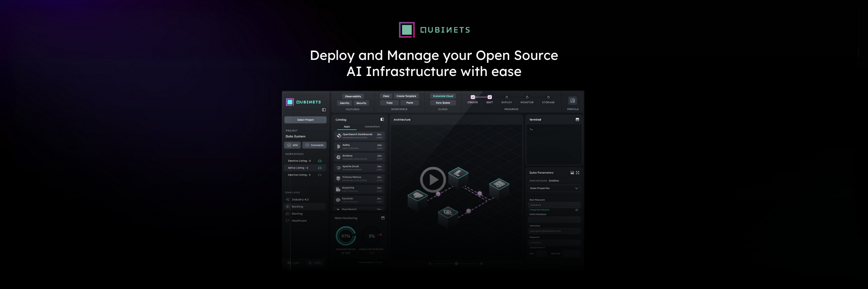This screenshot has height=289, width=868.
Task: Click the Victoria Metrics app icon
Action: tap(339, 178)
